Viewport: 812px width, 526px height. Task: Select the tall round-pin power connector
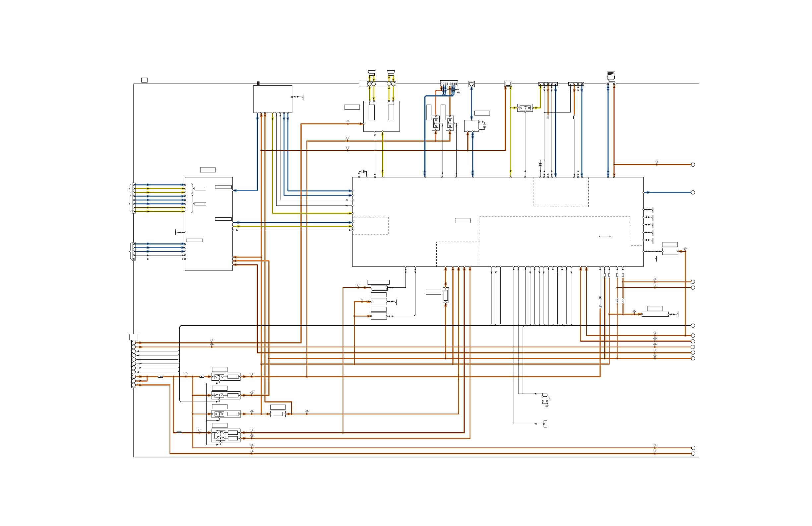(x=134, y=364)
